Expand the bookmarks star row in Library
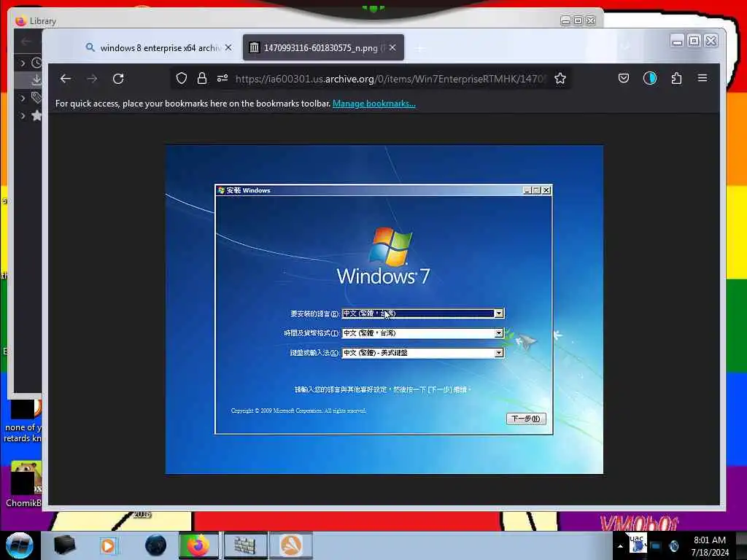Image resolution: width=747 pixels, height=560 pixels. pyautogui.click(x=23, y=116)
